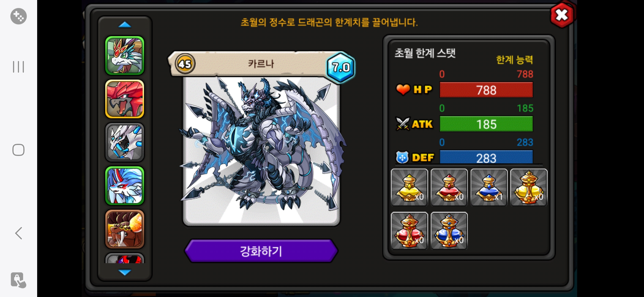Choose the white-blue fanged dragon portrait
Viewport: 644px width, 297px height.
click(125, 142)
